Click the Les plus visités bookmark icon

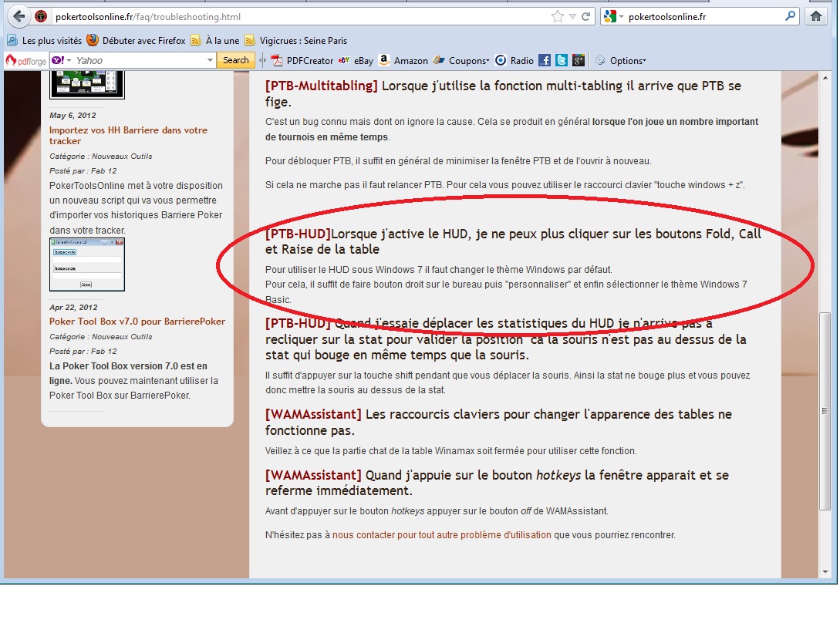pos(12,41)
